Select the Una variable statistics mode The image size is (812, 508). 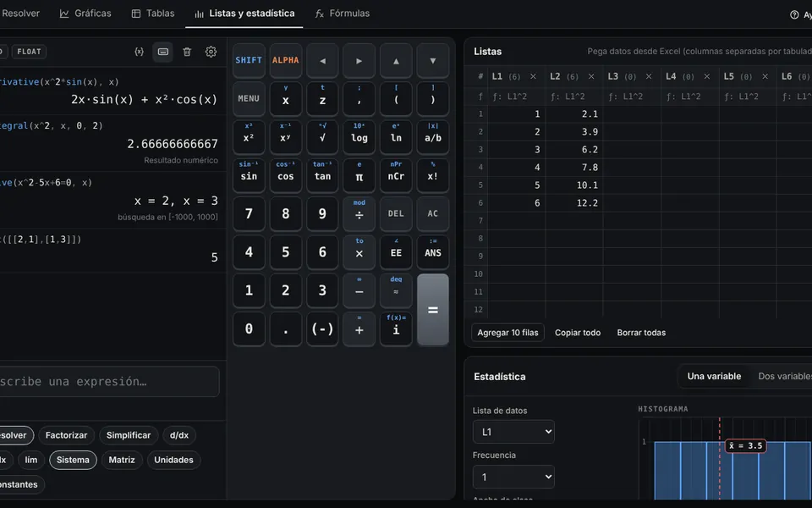pyautogui.click(x=714, y=376)
